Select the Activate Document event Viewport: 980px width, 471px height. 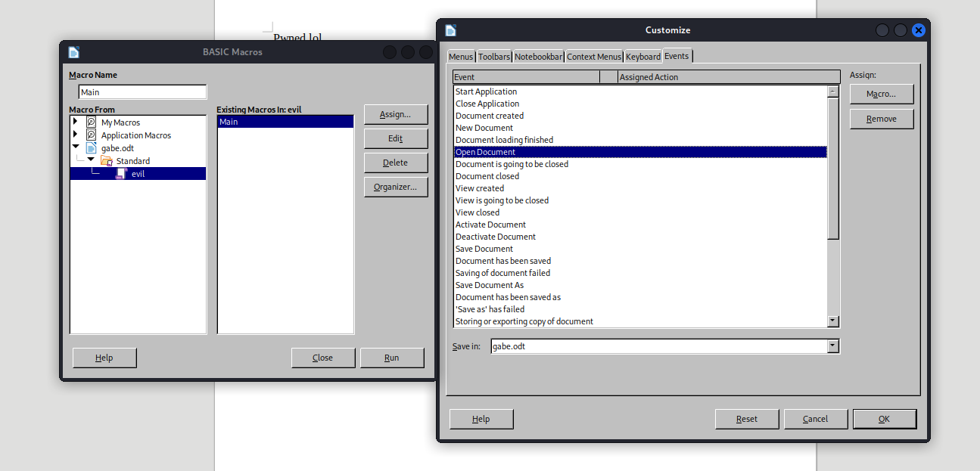(x=640, y=225)
